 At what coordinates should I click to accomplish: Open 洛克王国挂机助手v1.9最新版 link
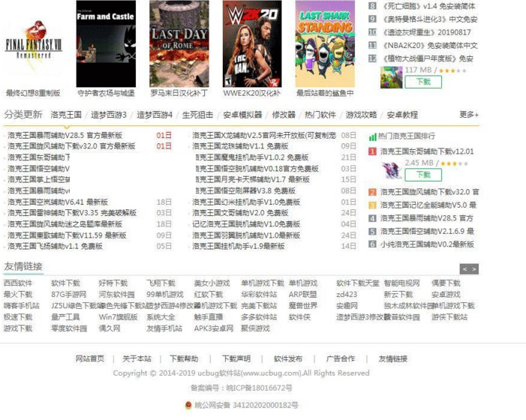tap(239, 246)
